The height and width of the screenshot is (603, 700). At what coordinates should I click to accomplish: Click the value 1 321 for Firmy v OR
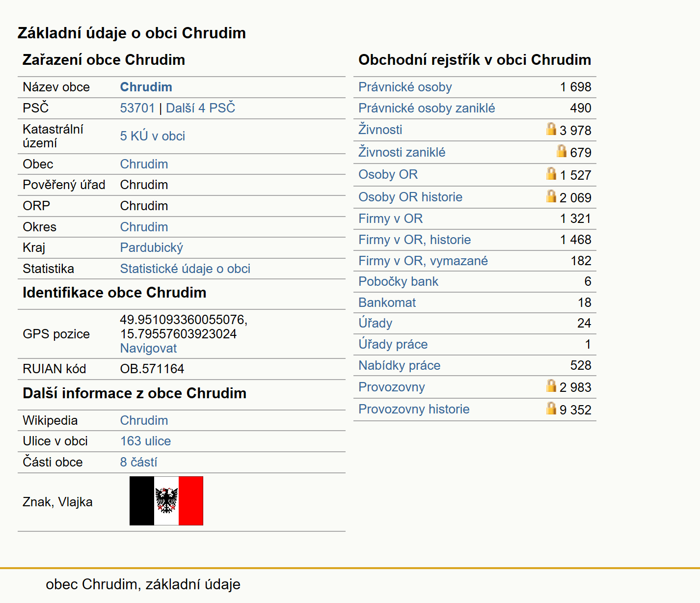tap(575, 219)
